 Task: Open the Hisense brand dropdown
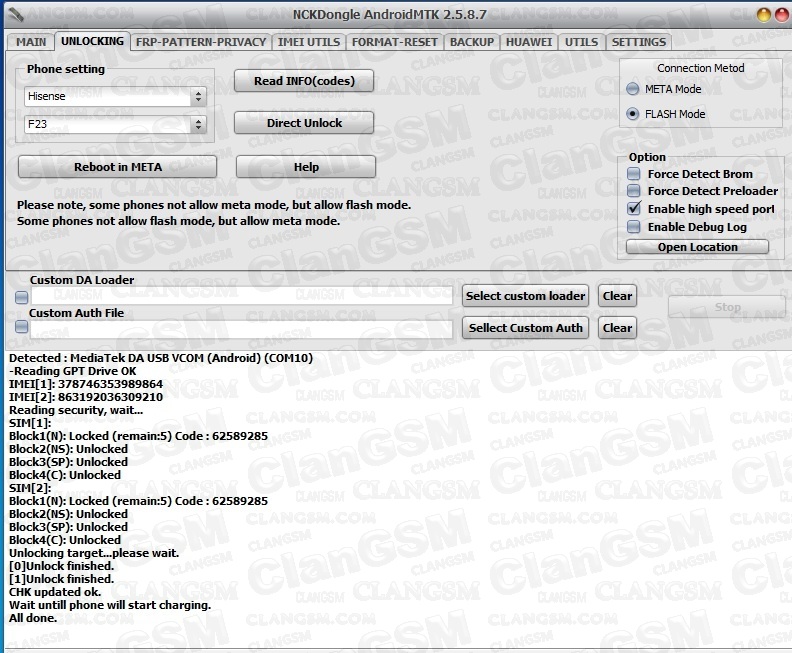point(115,96)
